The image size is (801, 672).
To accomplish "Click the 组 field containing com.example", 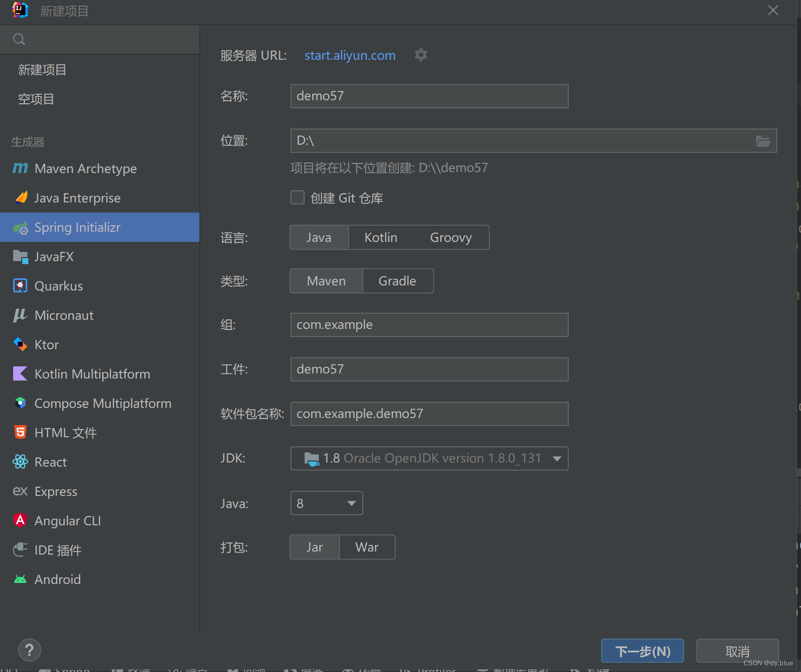I will click(430, 325).
